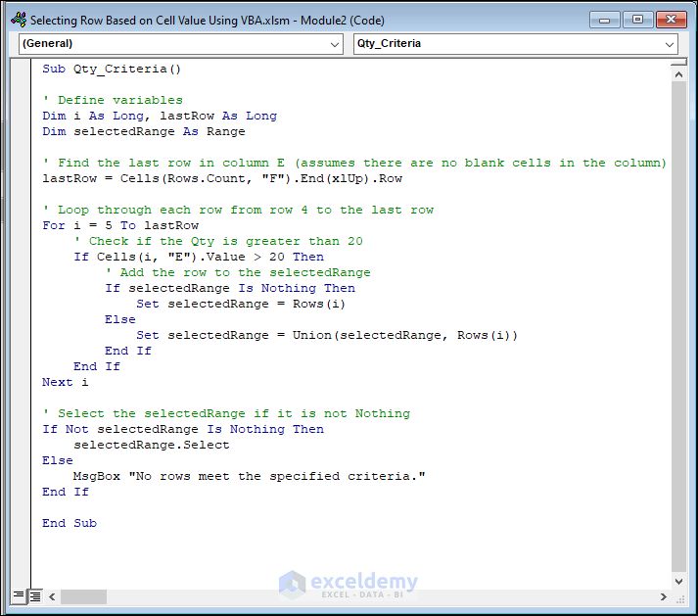The width and height of the screenshot is (698, 616).
Task: Click comment 'Select the selectedRange if it is not Nothing'
Action: pyautogui.click(x=226, y=413)
